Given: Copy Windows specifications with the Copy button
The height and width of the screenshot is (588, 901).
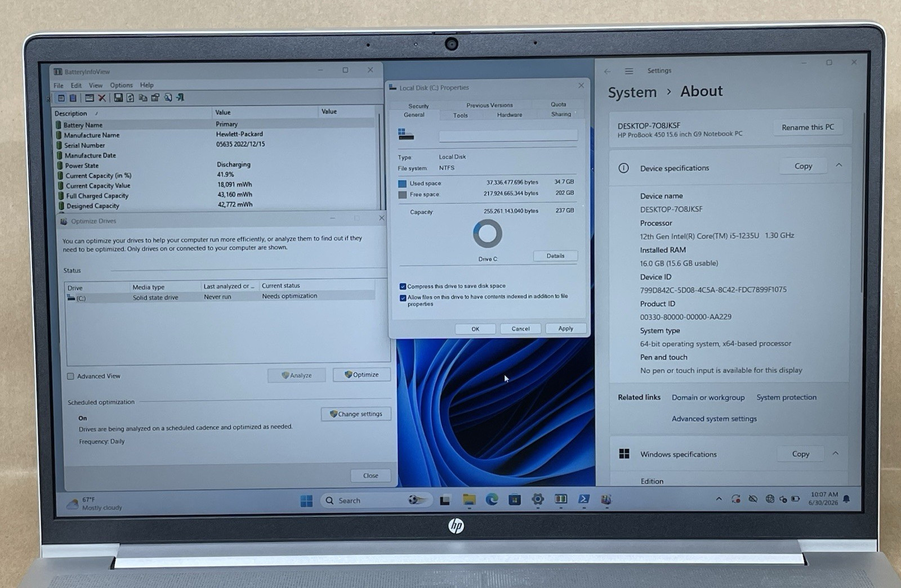Looking at the screenshot, I should click(x=801, y=454).
